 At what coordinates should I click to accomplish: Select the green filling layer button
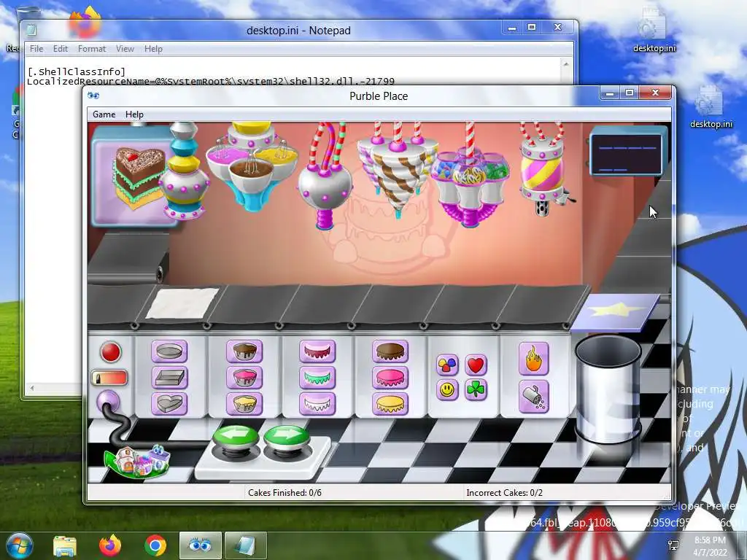(317, 378)
